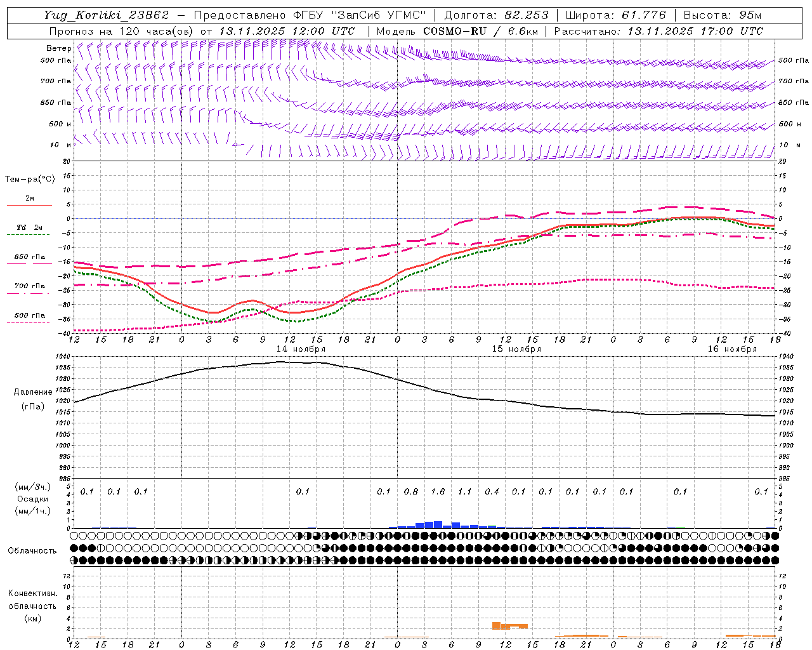The image size is (812, 650).
Task: Click the '0.4' precipitation amount value
Action: coord(492,491)
